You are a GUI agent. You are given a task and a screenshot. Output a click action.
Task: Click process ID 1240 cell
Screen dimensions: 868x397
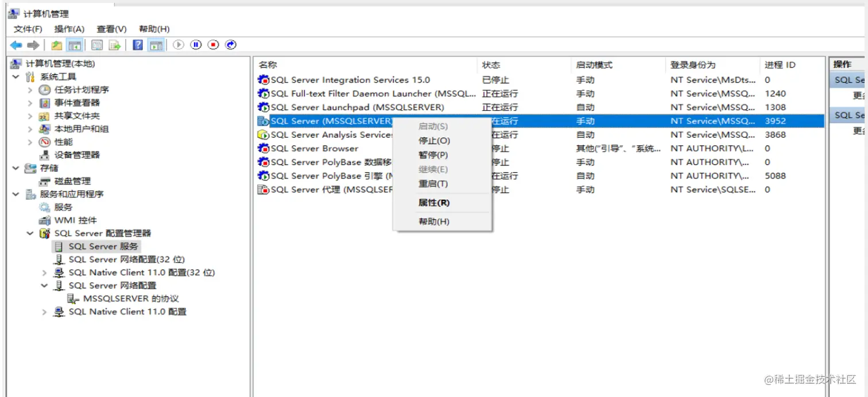click(775, 94)
